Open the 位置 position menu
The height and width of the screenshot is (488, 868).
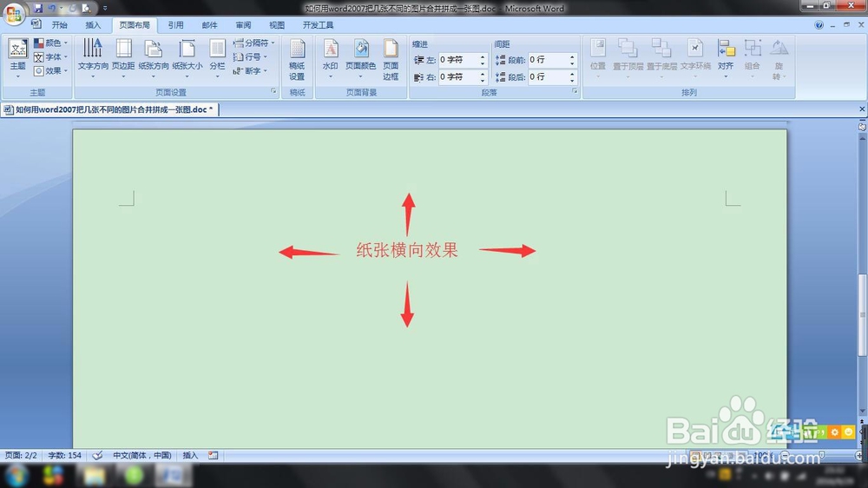click(x=598, y=57)
